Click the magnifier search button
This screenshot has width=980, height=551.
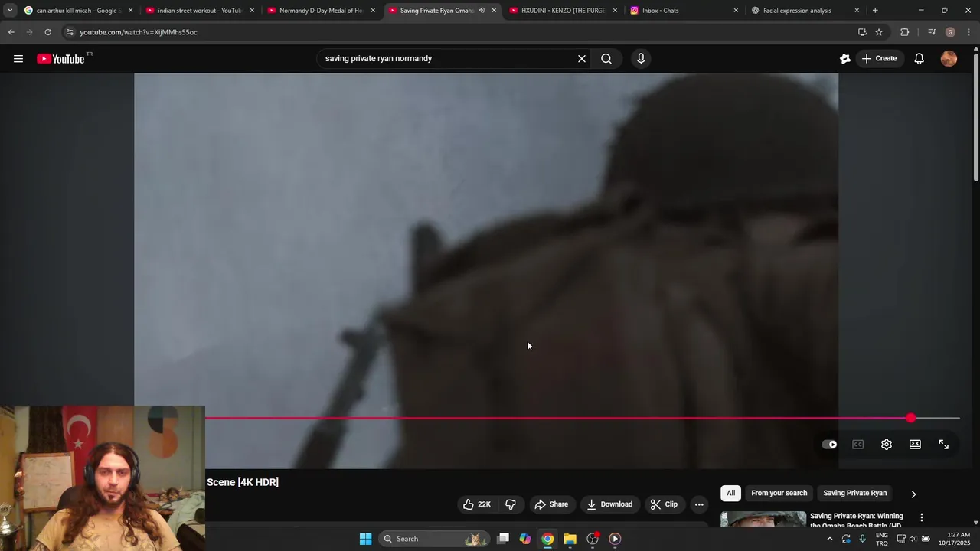(606, 59)
